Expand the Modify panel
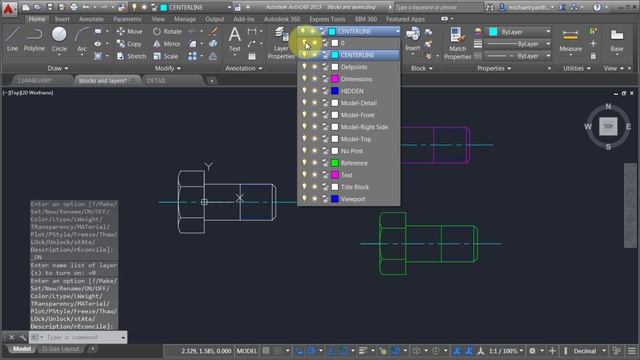The width and height of the screenshot is (640, 360). tap(167, 68)
